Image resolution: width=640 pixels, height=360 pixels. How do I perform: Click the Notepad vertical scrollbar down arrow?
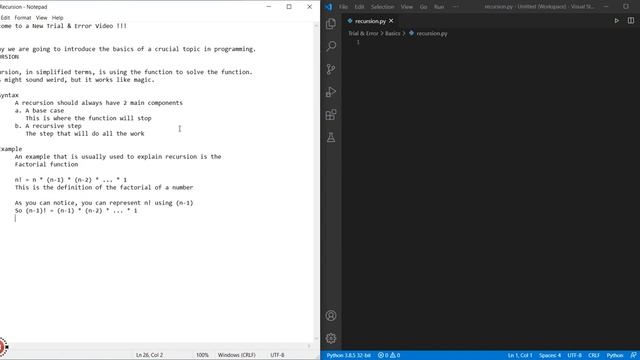tap(316, 338)
